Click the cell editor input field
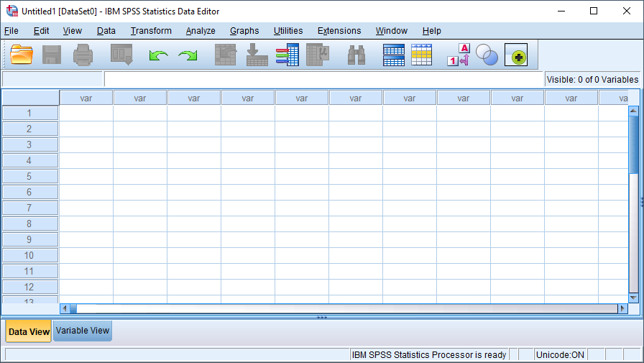 (x=323, y=79)
